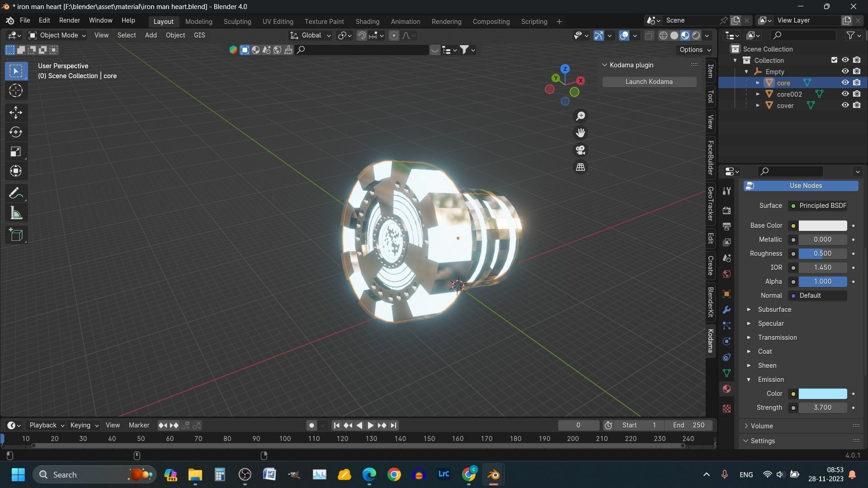Toggle proportional editing
The width and height of the screenshot is (868, 488).
[394, 36]
